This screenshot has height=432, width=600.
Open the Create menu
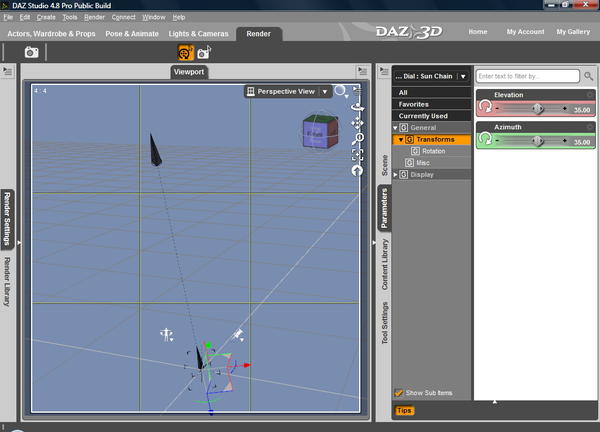point(46,17)
